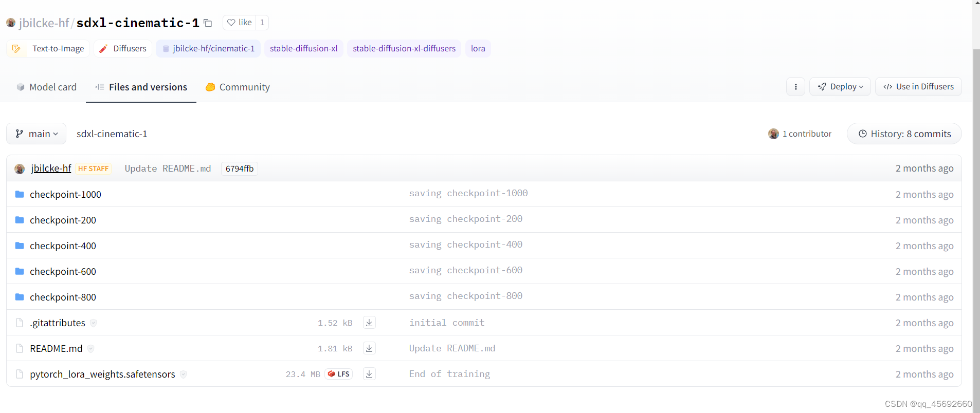Open the jbilcke-hf namespace link in title
This screenshot has height=413, width=980.
[x=44, y=23]
